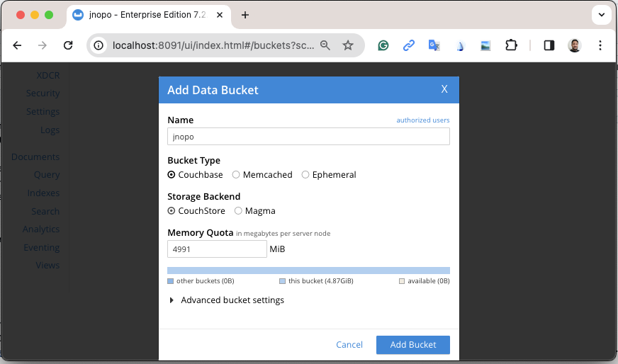Open Settings in the sidebar
618x364 pixels.
pos(43,112)
